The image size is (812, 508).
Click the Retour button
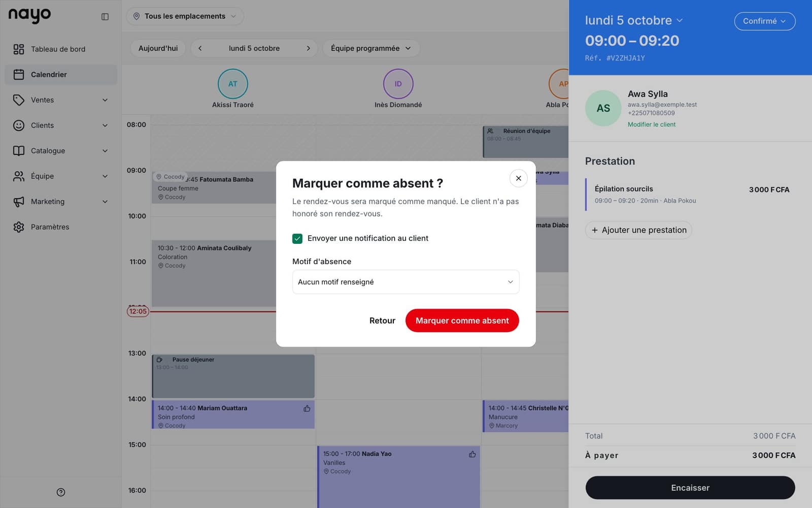tap(382, 321)
